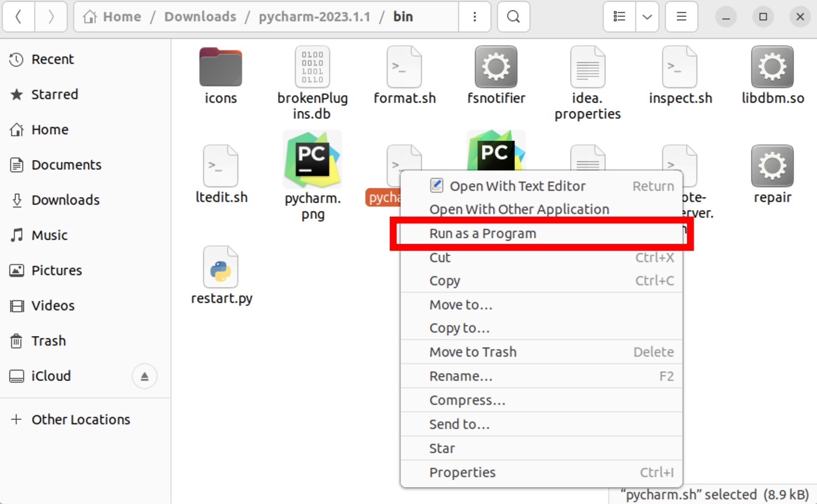Screen dimensions: 817x504
Task: Toggle the search bar
Action: point(513,17)
